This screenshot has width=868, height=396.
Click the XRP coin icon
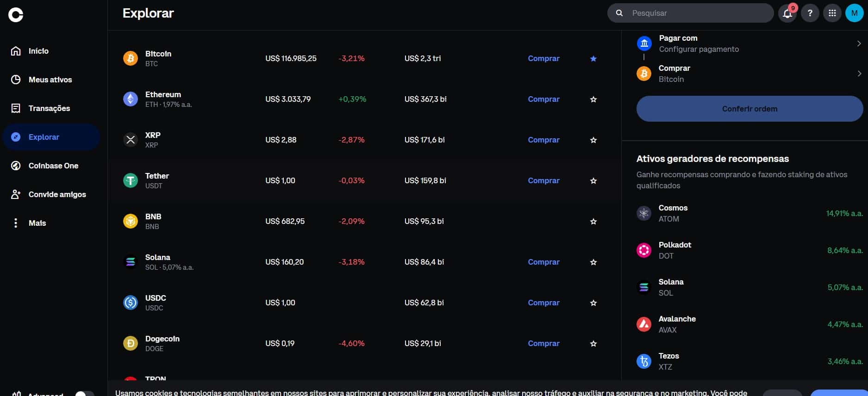pyautogui.click(x=131, y=140)
